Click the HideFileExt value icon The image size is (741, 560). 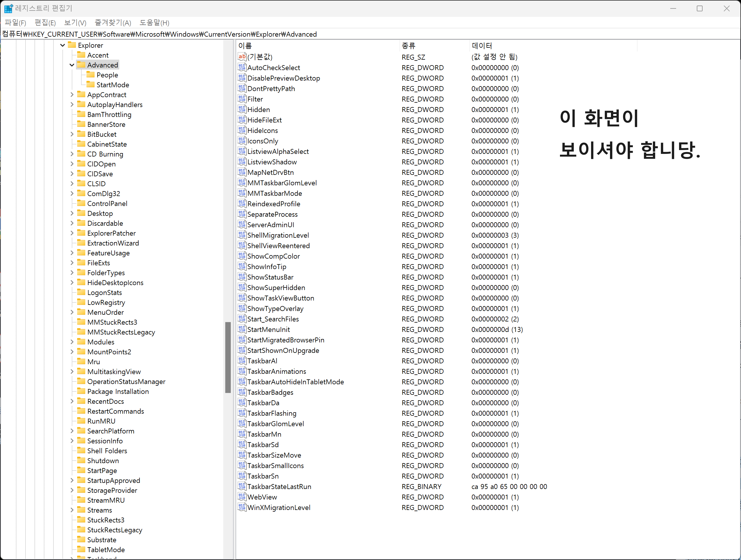click(x=242, y=120)
